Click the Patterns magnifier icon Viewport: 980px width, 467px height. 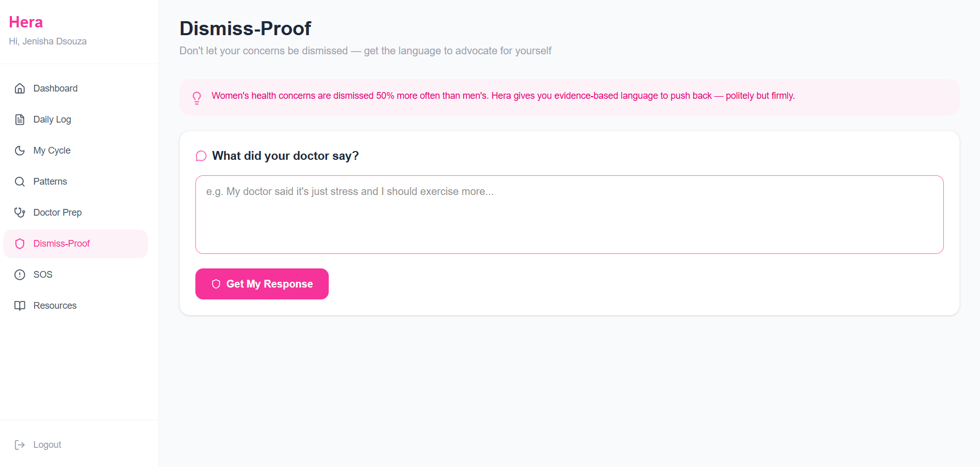(x=20, y=182)
